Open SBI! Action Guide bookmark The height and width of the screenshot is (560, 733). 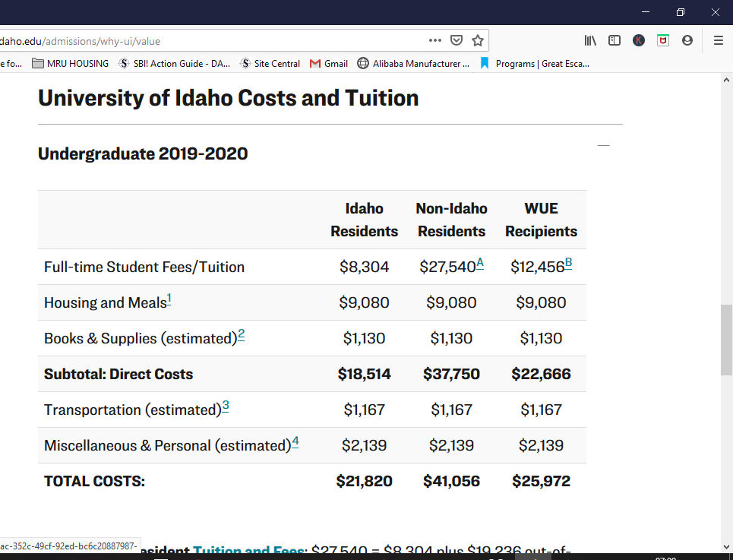point(175,64)
